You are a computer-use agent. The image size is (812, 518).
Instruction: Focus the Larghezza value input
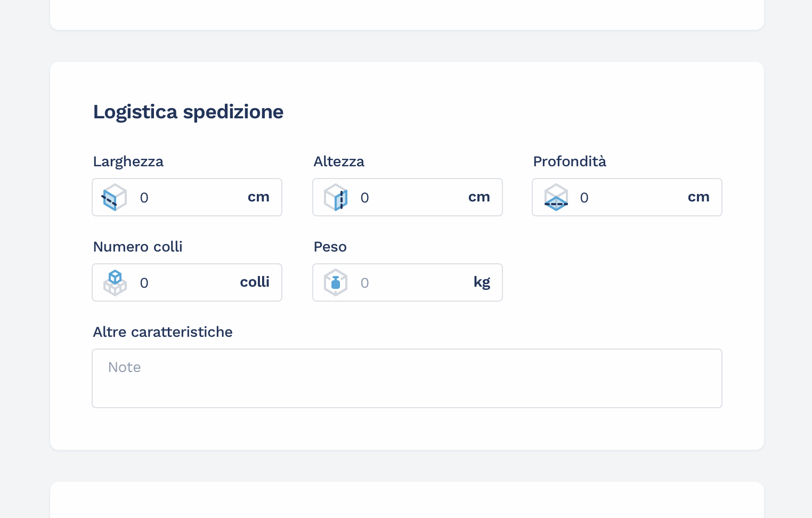(186, 198)
